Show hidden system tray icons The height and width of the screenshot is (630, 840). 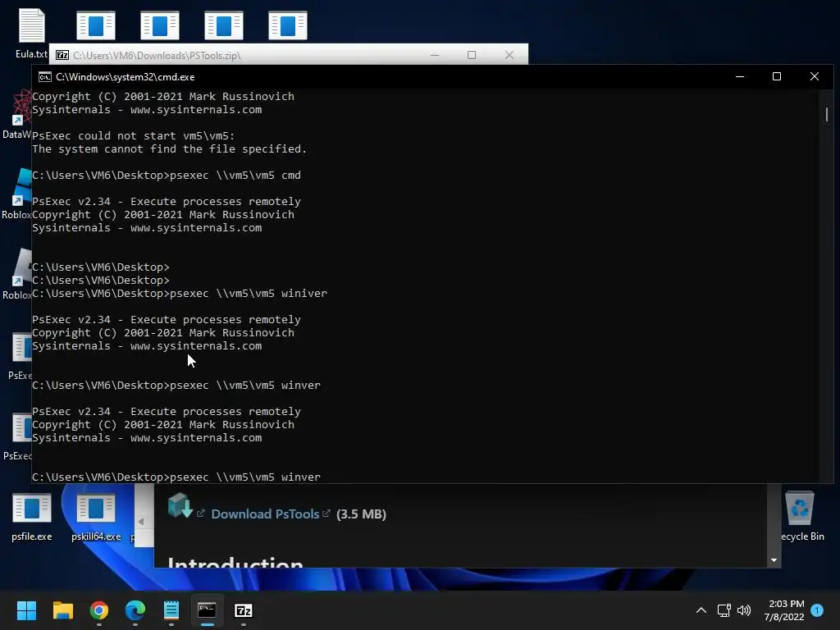point(701,610)
